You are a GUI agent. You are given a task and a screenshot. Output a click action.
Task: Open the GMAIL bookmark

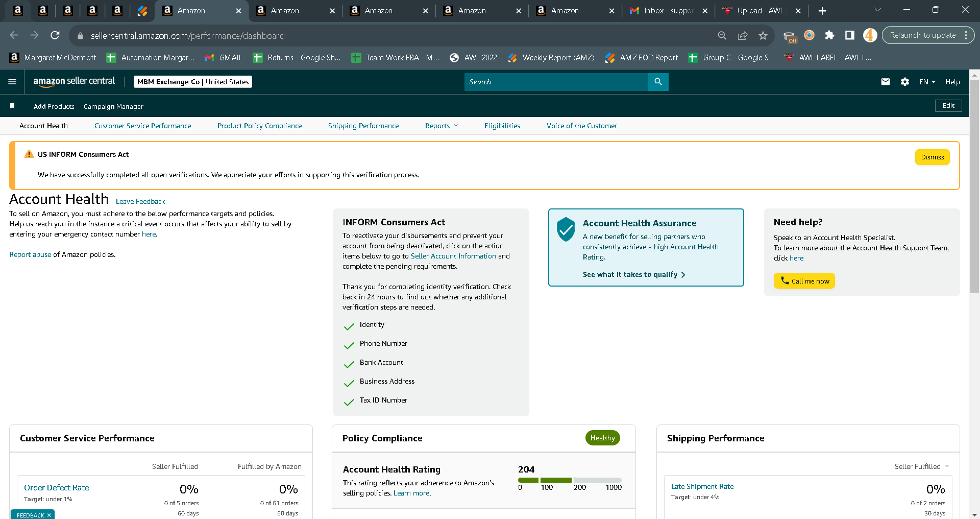224,58
